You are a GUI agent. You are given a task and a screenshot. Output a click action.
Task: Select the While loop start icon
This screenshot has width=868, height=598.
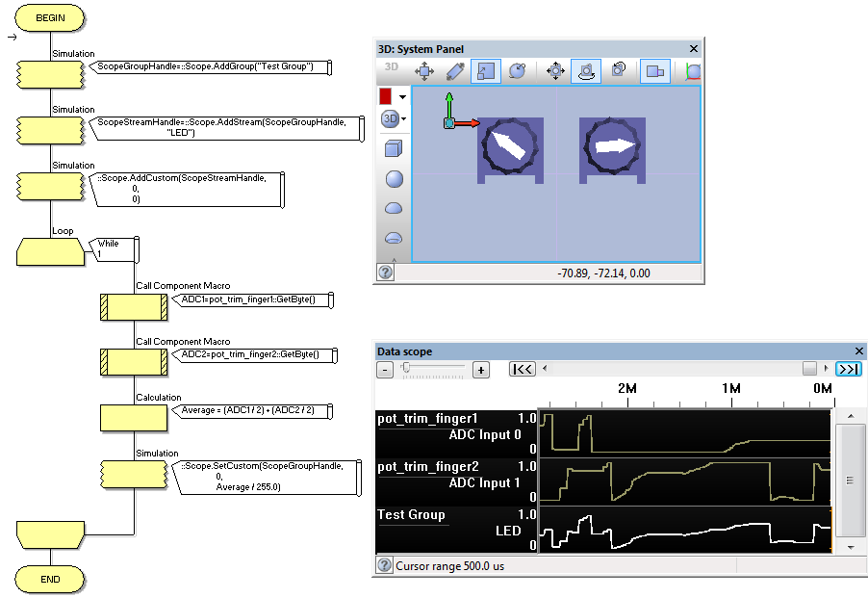(50, 252)
